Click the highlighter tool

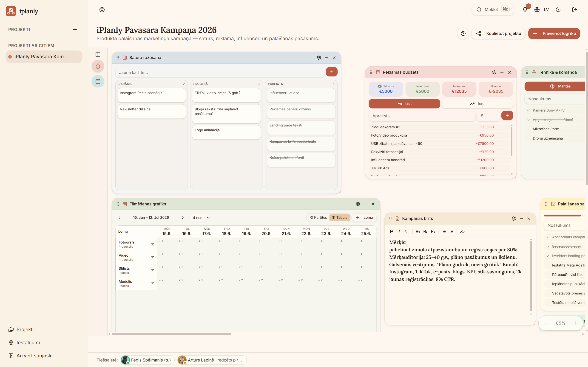(x=462, y=232)
